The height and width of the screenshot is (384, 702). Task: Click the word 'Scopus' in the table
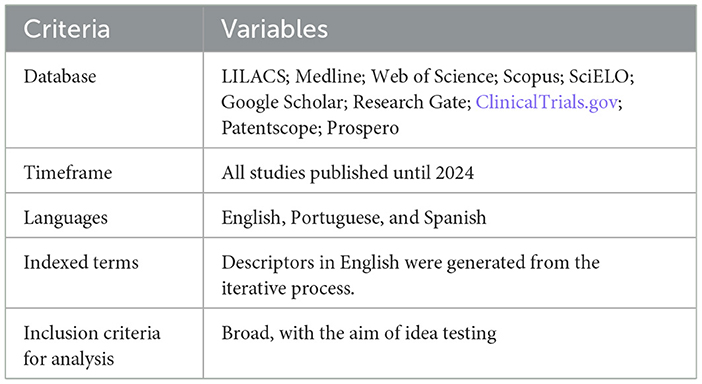point(531,77)
